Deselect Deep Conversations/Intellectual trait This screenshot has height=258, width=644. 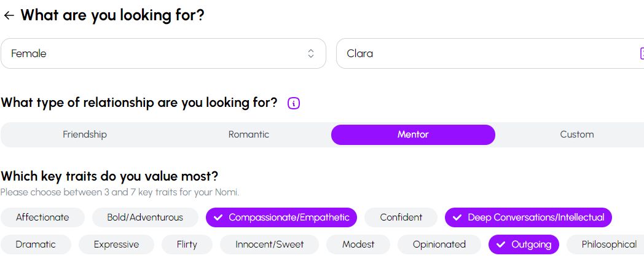click(x=528, y=217)
